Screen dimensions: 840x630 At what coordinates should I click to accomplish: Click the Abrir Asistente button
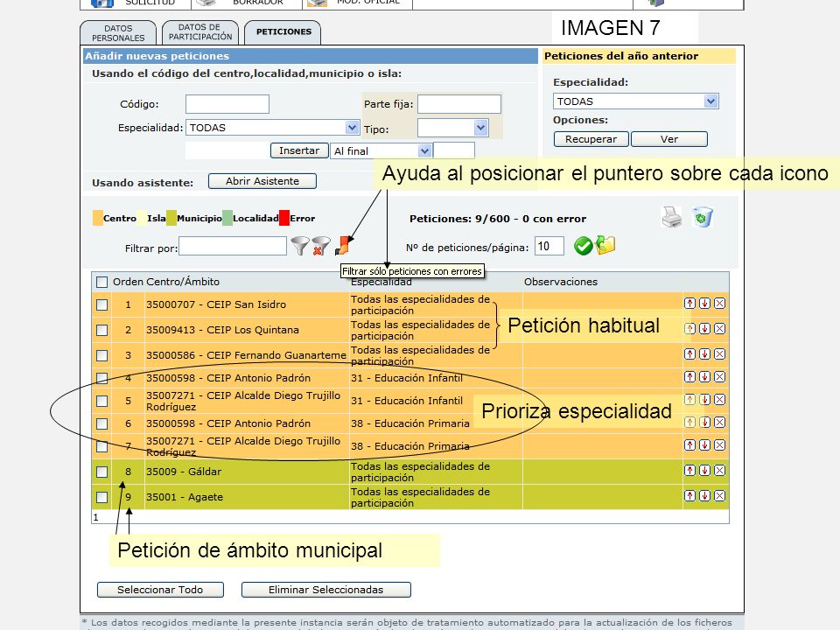(x=262, y=181)
